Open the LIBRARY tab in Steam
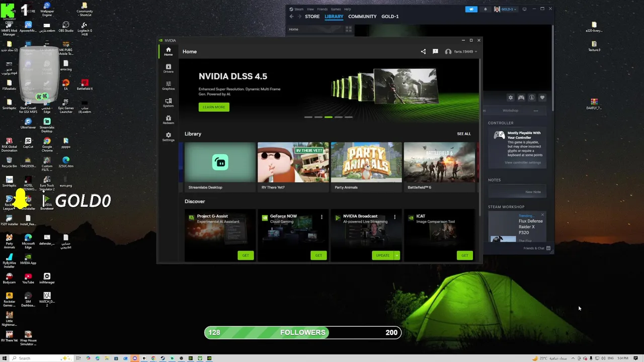The image size is (644, 362). [334, 17]
